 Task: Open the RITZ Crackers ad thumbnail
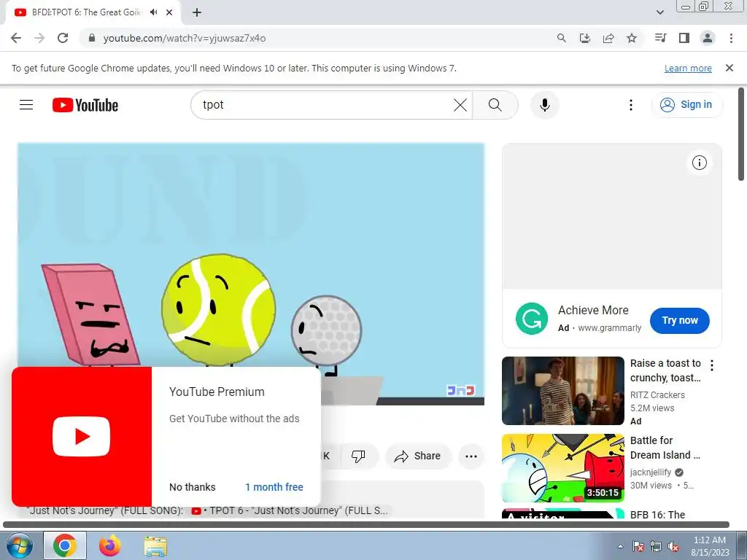(562, 391)
